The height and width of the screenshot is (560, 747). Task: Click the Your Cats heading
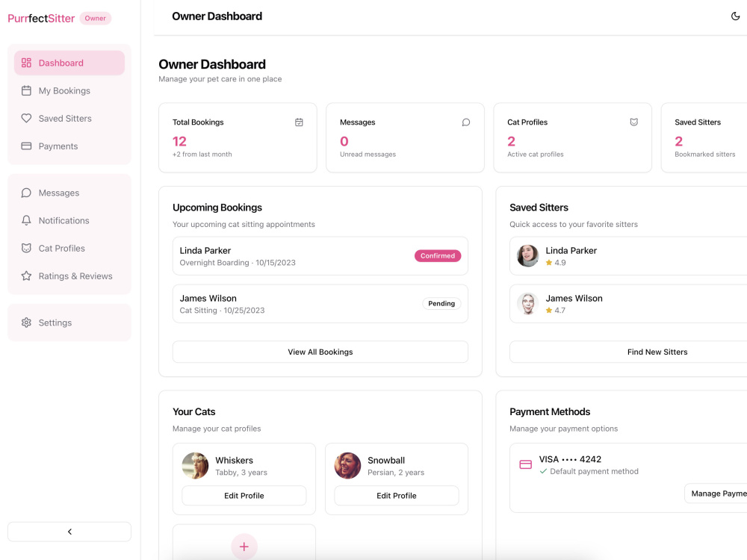pyautogui.click(x=194, y=412)
